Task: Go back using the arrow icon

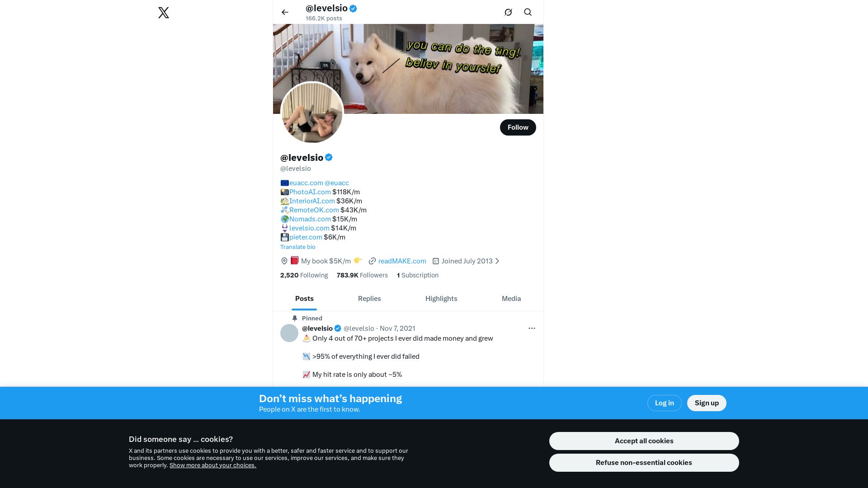Action: pyautogui.click(x=285, y=12)
